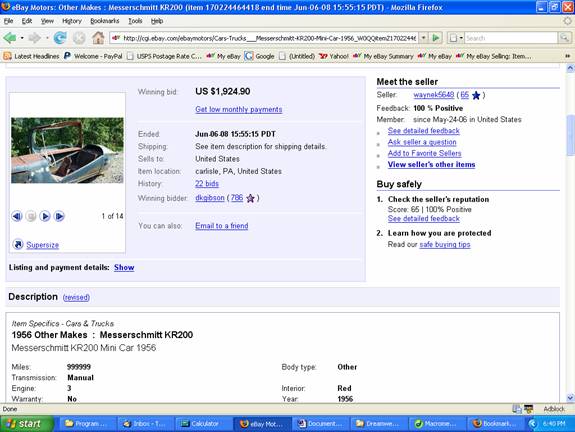Open the Welcome - PayPal bookmark

click(x=93, y=56)
